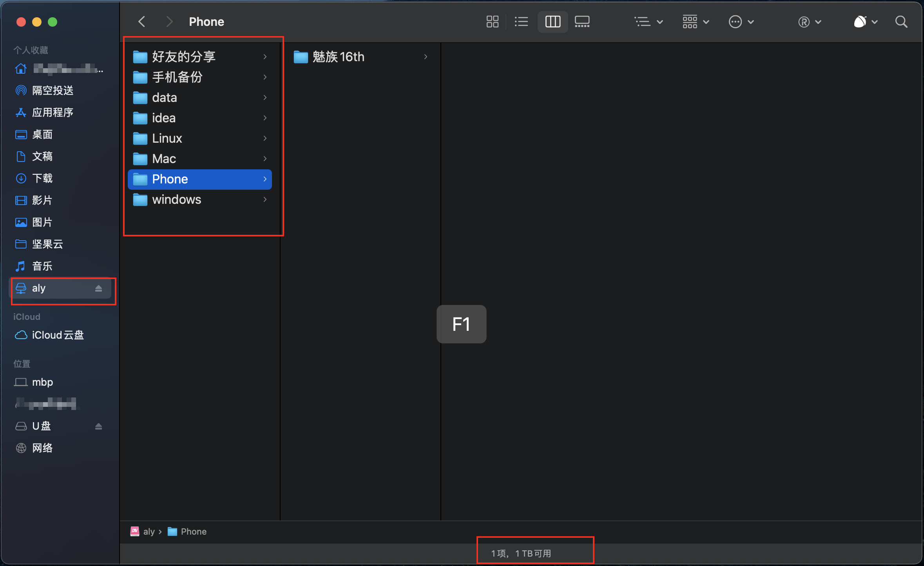This screenshot has width=924, height=566.
Task: Select the idea folder
Action: [x=200, y=118]
